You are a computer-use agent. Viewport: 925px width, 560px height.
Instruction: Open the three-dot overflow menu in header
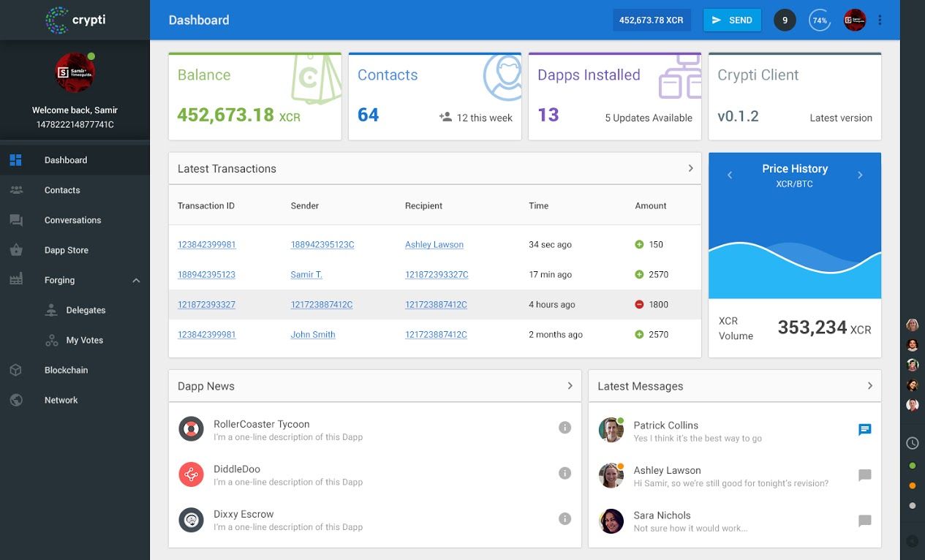[880, 20]
